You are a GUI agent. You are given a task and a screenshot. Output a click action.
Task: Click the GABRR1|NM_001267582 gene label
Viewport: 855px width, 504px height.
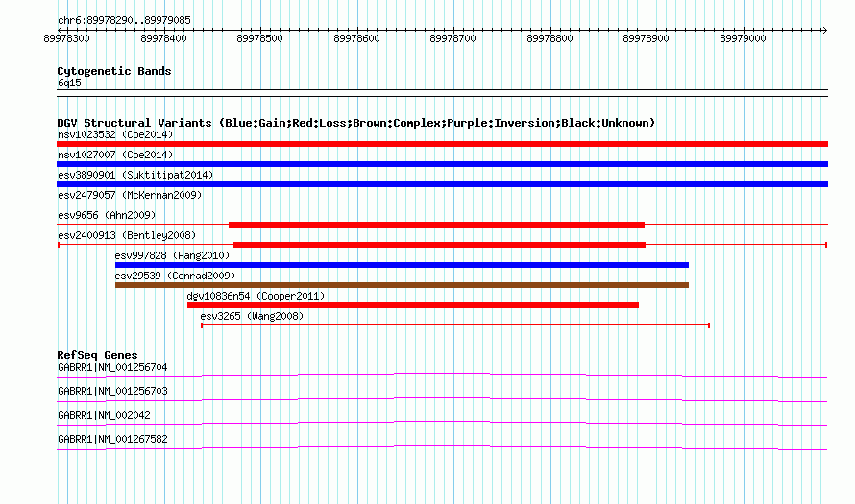(112, 439)
